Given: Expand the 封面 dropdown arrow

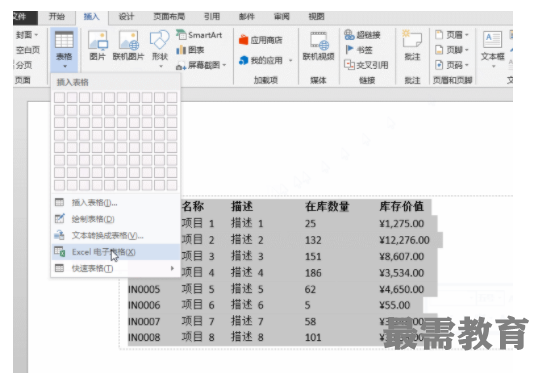Looking at the screenshot, I should click(36, 35).
